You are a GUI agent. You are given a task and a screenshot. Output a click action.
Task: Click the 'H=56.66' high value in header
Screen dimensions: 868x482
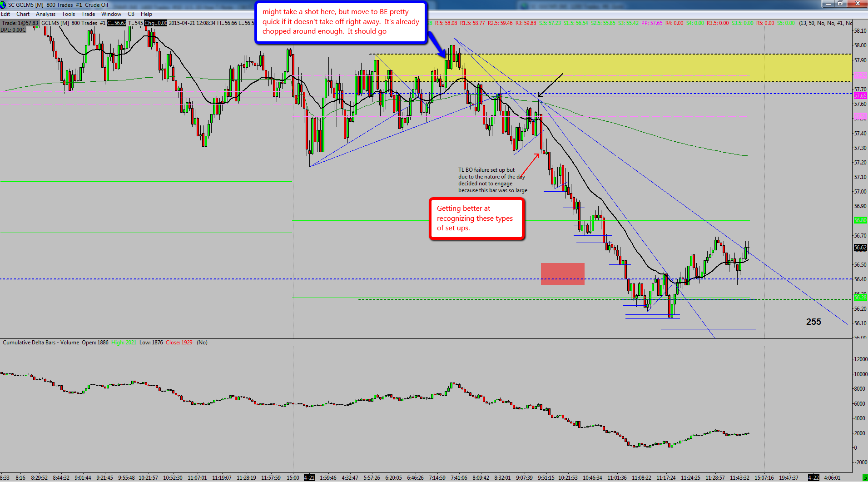pyautogui.click(x=227, y=23)
